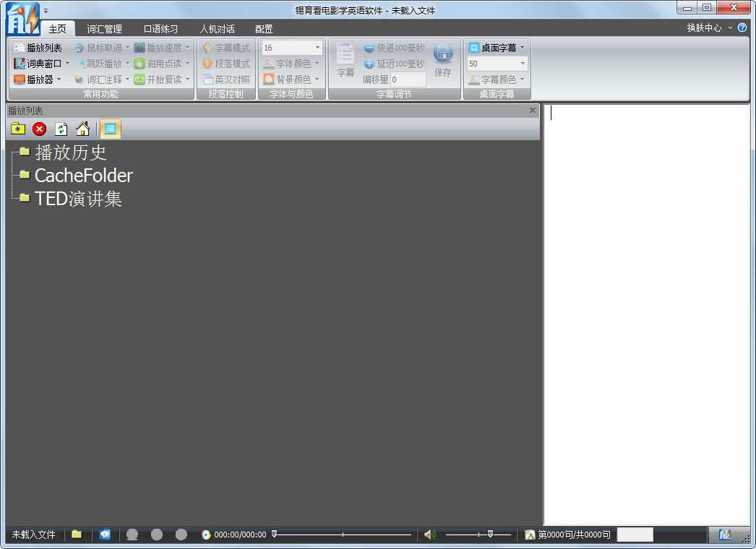Click the refresh icon in playlist toolbar
Viewport: 756px width, 549px height.
point(61,129)
